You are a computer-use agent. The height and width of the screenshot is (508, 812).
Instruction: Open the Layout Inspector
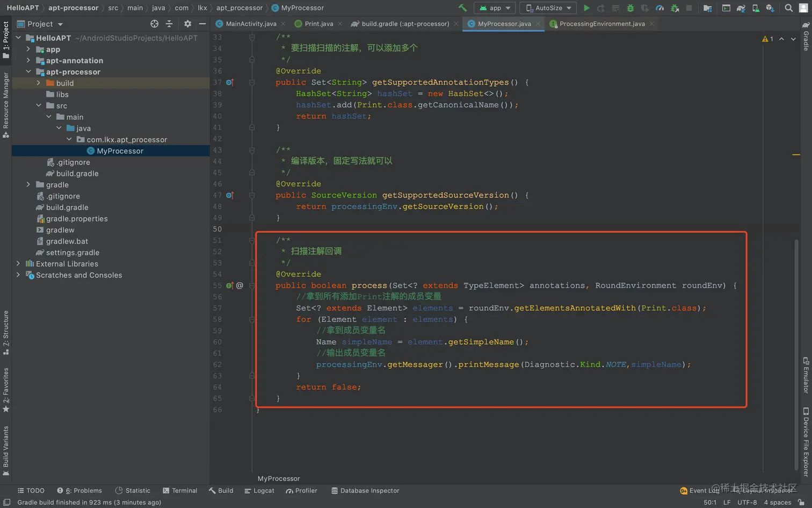coord(762,490)
